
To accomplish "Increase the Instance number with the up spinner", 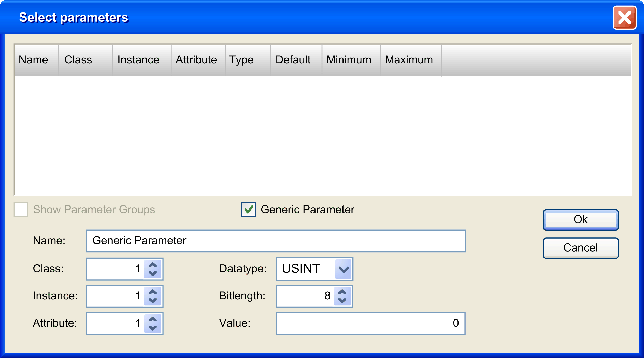I will 153,291.
